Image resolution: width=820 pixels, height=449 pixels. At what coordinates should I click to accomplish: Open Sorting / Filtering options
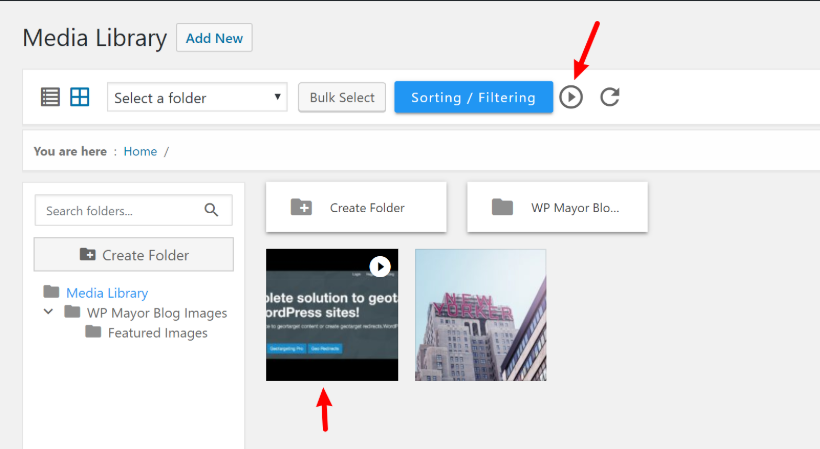tap(473, 97)
